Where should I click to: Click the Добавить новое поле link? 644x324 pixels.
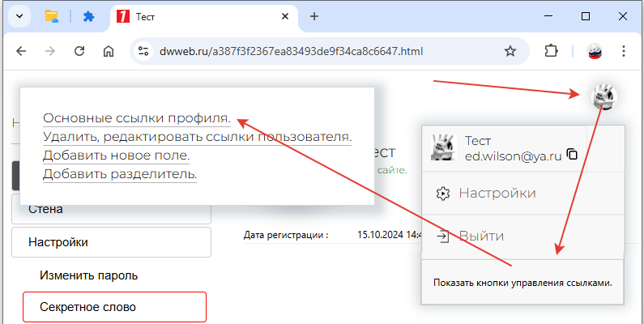pos(116,155)
